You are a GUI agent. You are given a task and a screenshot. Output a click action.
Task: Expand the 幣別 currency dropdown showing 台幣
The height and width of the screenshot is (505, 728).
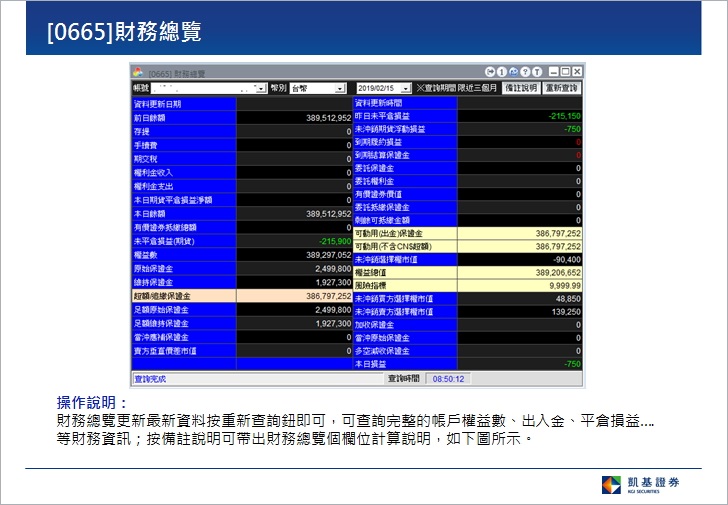pyautogui.click(x=340, y=88)
